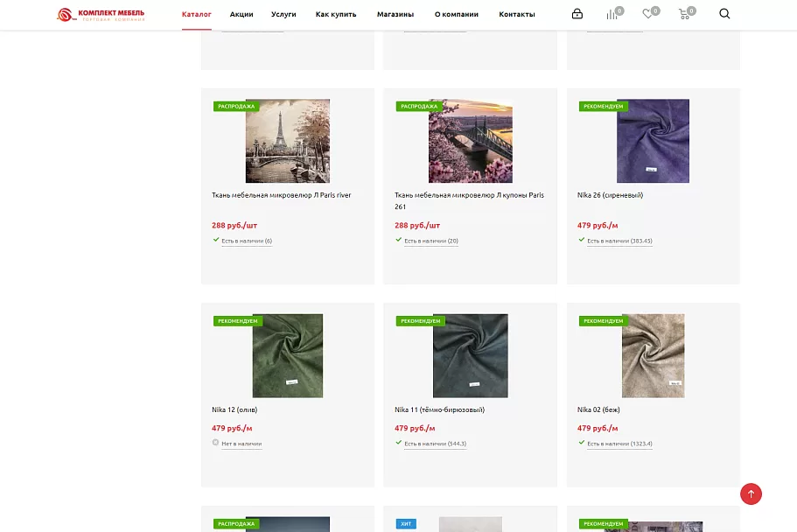Open the Nika 11 (тёмно-бирюзовый) product title

click(440, 409)
